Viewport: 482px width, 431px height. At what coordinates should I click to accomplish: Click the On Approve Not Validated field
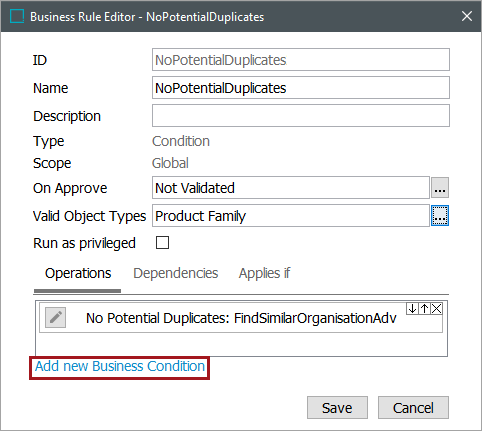point(291,188)
